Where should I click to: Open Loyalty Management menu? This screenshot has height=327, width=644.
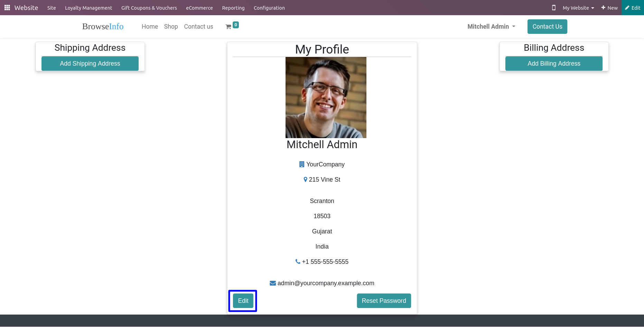88,8
